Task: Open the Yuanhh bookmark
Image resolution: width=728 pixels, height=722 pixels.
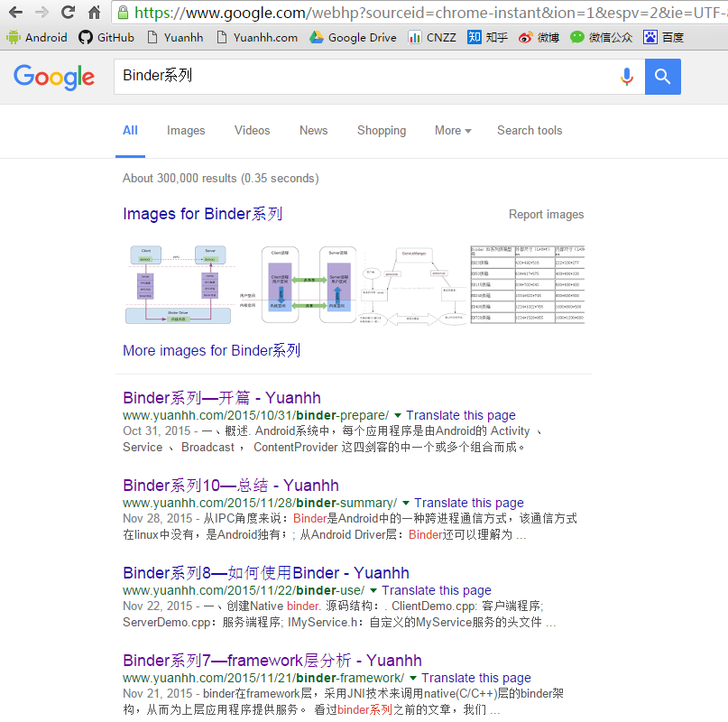Action: (175, 37)
